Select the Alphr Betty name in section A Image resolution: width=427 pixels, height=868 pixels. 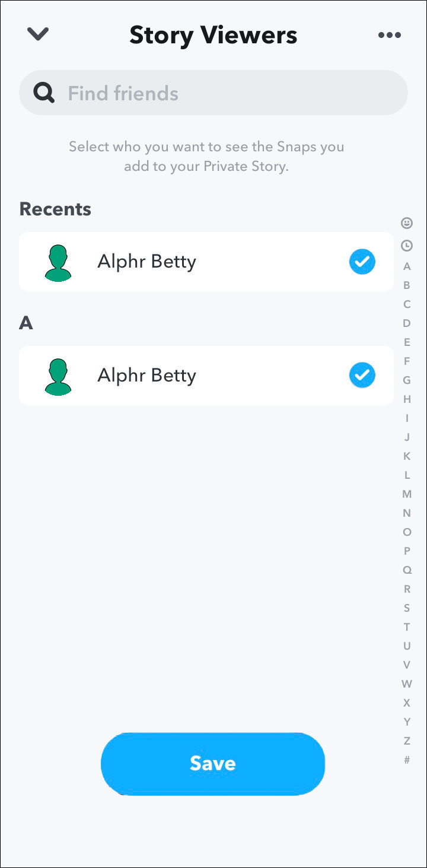(x=146, y=376)
